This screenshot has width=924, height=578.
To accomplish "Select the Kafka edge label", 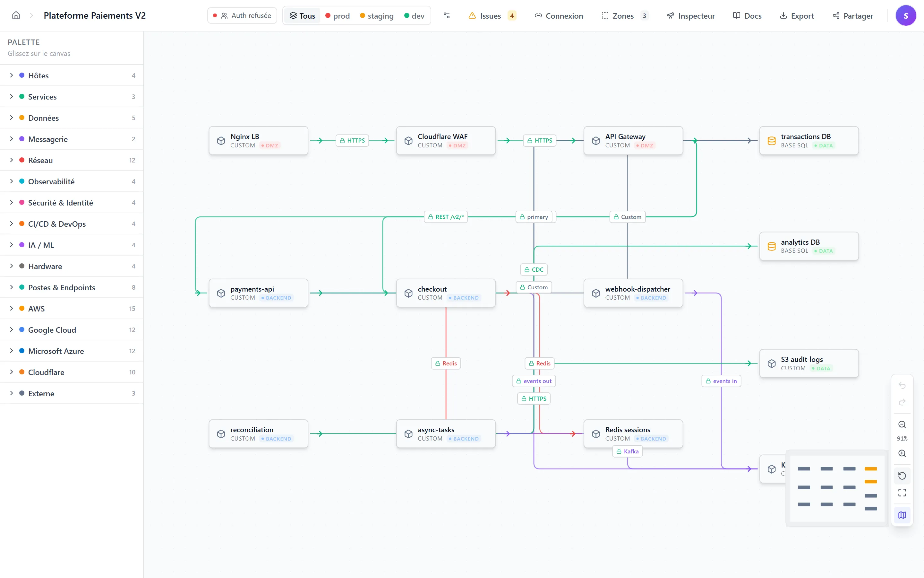I will 627,451.
